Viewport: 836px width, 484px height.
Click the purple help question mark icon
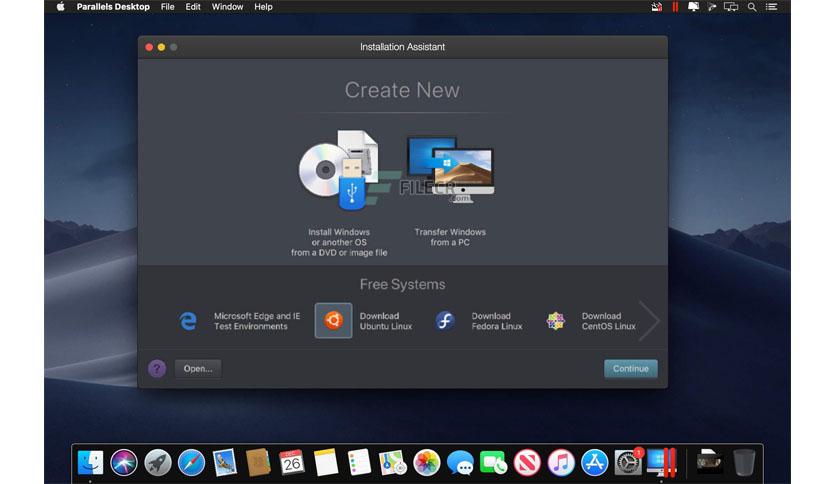pos(157,368)
